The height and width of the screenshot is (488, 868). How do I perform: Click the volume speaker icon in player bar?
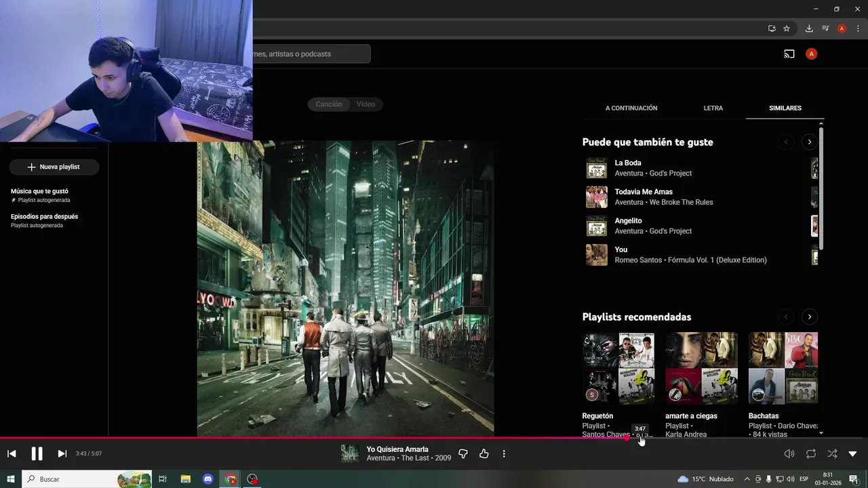tap(789, 453)
